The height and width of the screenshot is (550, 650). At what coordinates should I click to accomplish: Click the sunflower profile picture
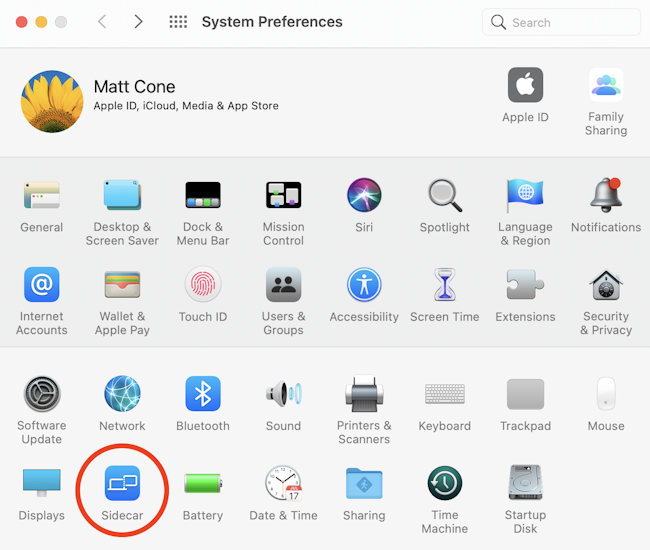click(52, 102)
